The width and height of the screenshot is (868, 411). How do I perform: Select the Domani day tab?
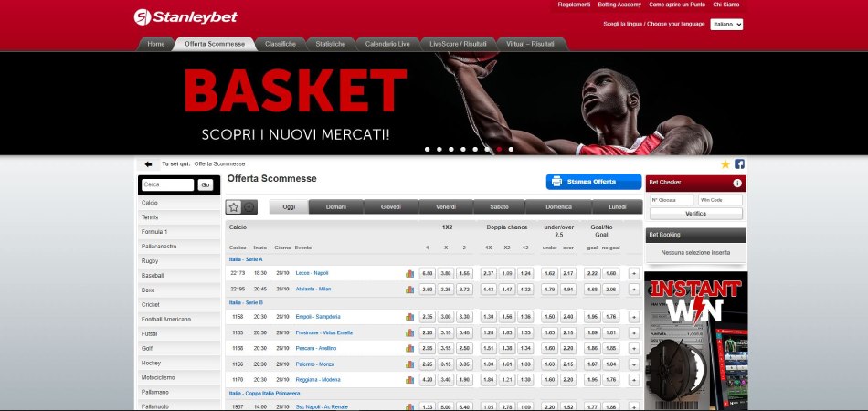[335, 207]
